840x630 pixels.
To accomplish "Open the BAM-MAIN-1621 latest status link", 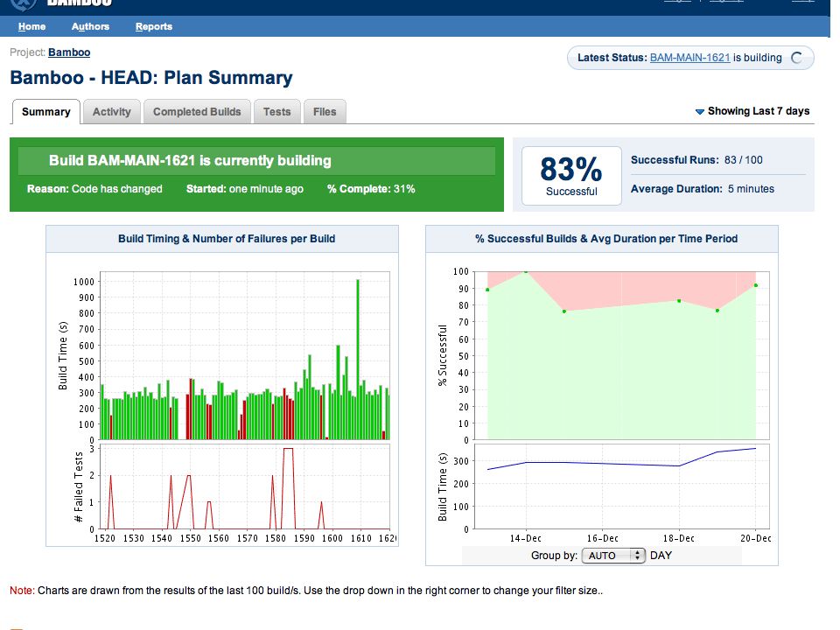I will click(690, 58).
